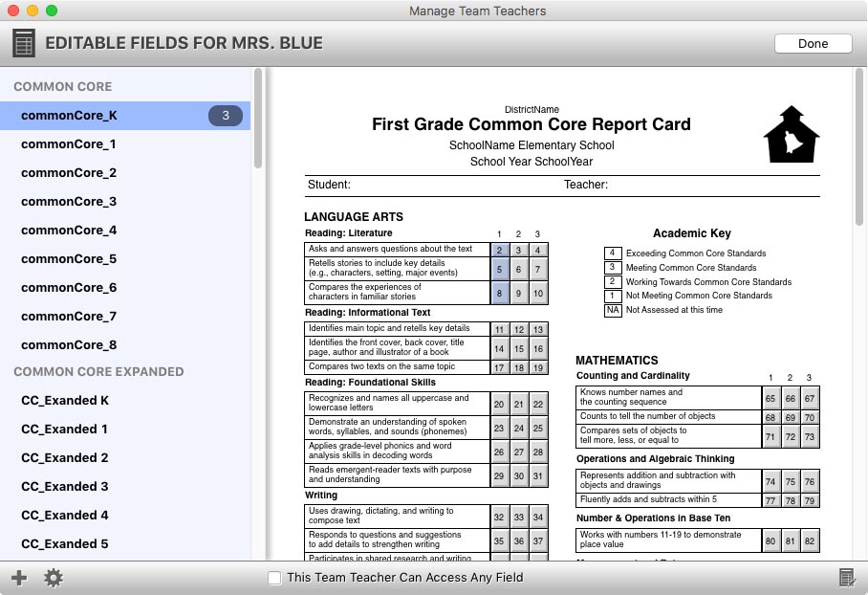Screen dimensions: 868x595
Task: Click the badge showing 3 on commonCore_K
Action: coord(226,115)
